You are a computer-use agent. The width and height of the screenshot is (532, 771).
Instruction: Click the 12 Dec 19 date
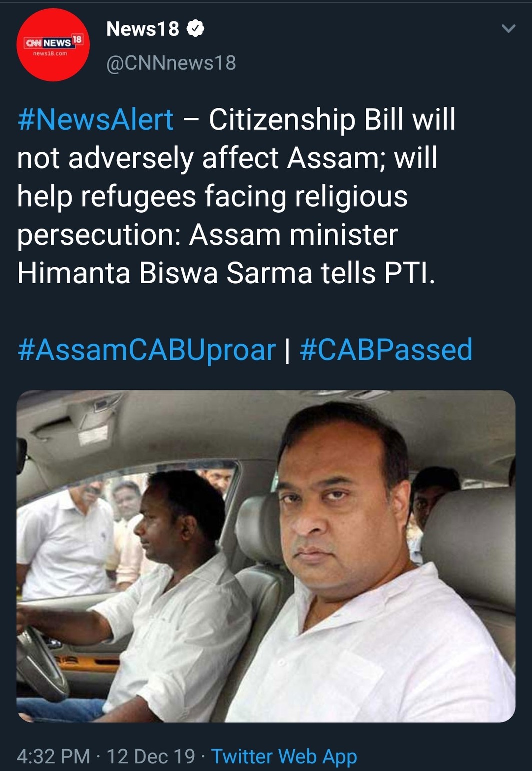[x=151, y=756]
